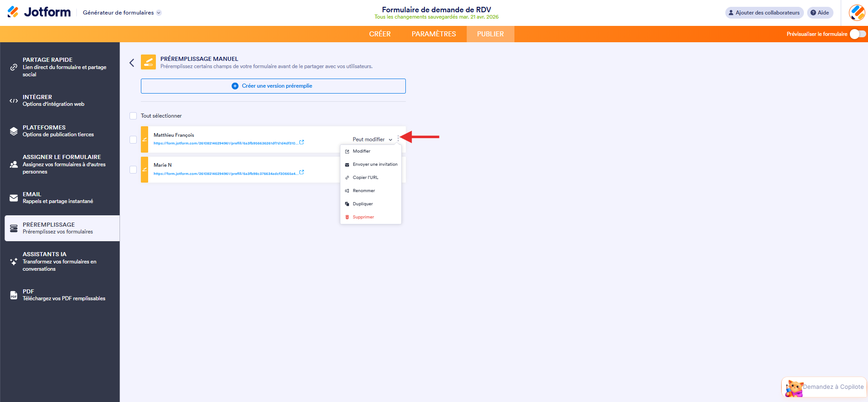The height and width of the screenshot is (402, 868).
Task: Open Matthieu François prefill URL link
Action: [x=226, y=143]
